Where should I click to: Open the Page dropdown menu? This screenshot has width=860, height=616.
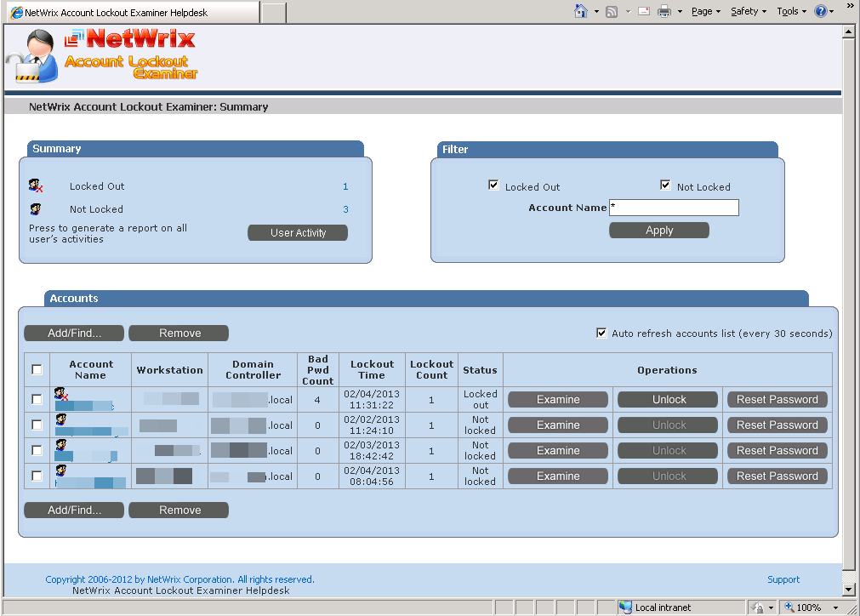point(706,11)
